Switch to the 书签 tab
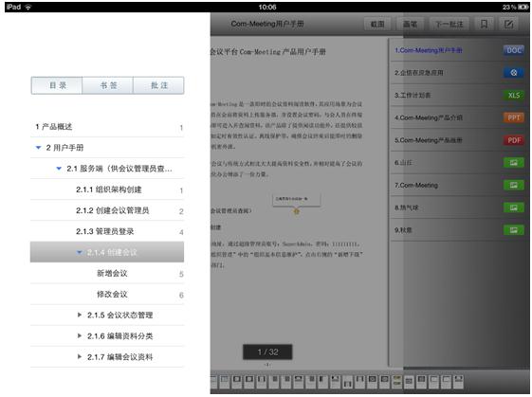 [x=108, y=85]
